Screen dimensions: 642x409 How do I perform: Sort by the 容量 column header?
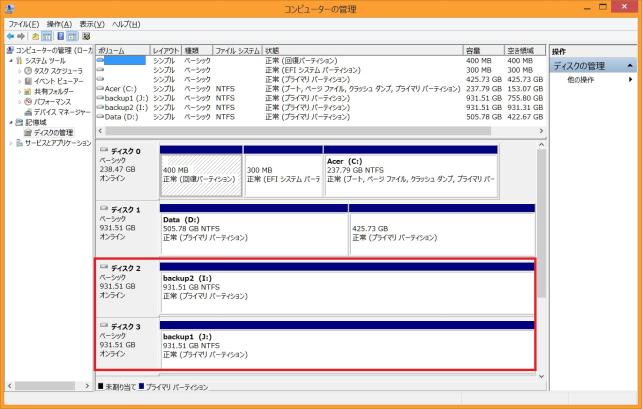[484, 51]
